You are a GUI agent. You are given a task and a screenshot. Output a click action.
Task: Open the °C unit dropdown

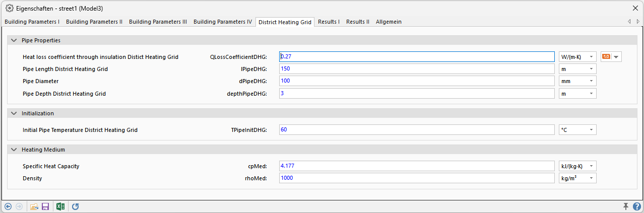577,129
